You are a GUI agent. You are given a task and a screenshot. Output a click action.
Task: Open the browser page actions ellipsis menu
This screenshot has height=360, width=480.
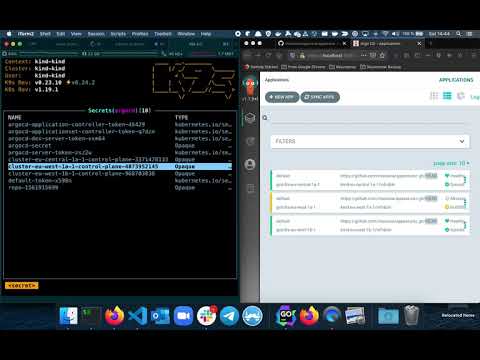pyautogui.click(x=364, y=55)
